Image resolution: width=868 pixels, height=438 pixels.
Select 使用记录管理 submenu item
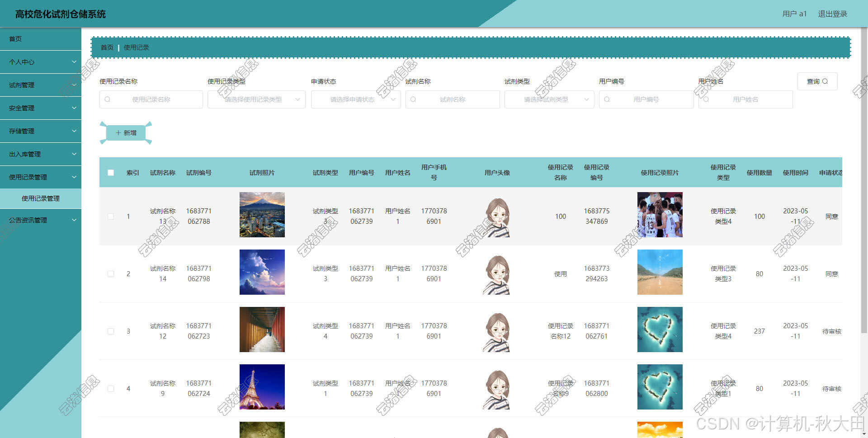click(x=41, y=198)
